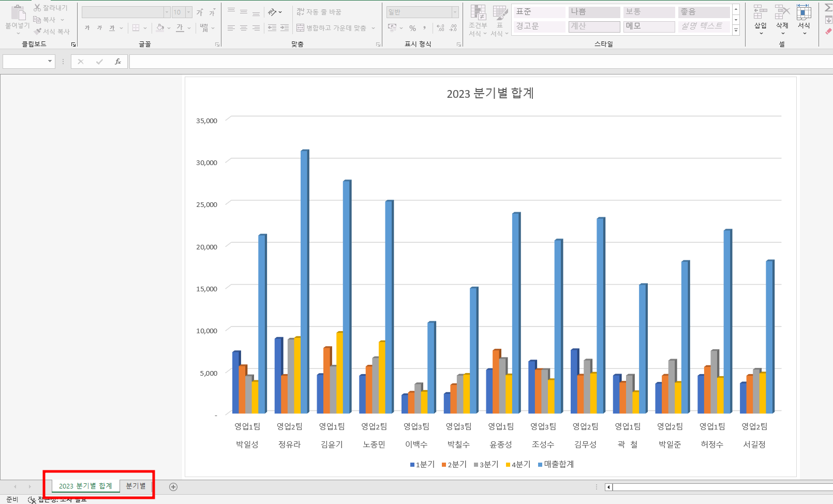Expand the cell styles gallery
The width and height of the screenshot is (833, 504).
[736, 31]
